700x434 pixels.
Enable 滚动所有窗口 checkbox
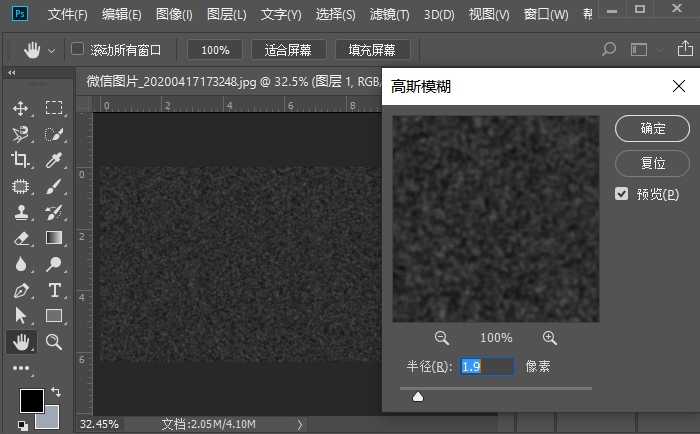coord(78,49)
